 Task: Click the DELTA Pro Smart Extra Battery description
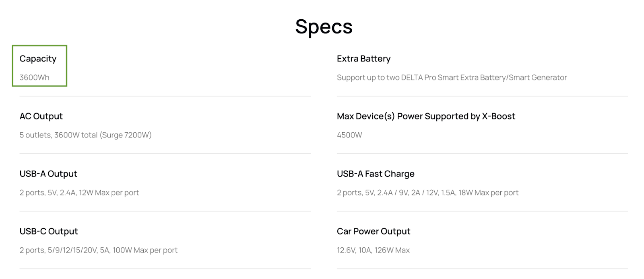[x=452, y=78]
